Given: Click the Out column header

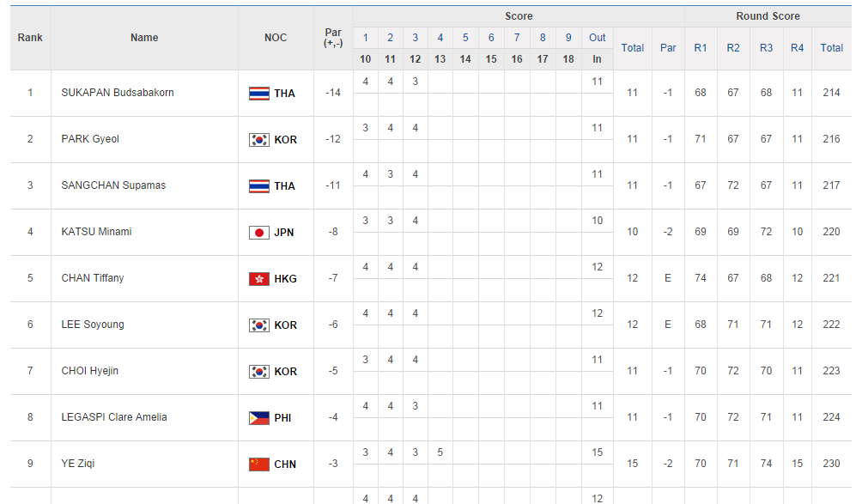Looking at the screenshot, I should 597,38.
